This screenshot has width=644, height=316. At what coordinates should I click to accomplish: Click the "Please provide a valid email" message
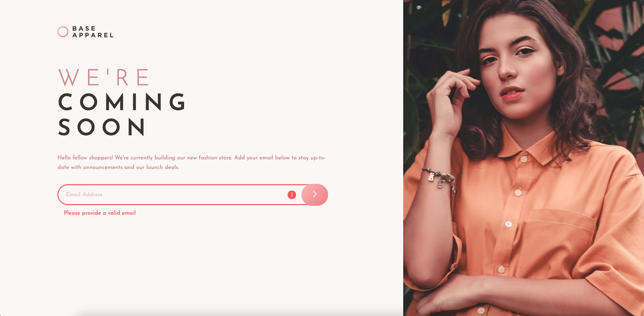pos(100,213)
